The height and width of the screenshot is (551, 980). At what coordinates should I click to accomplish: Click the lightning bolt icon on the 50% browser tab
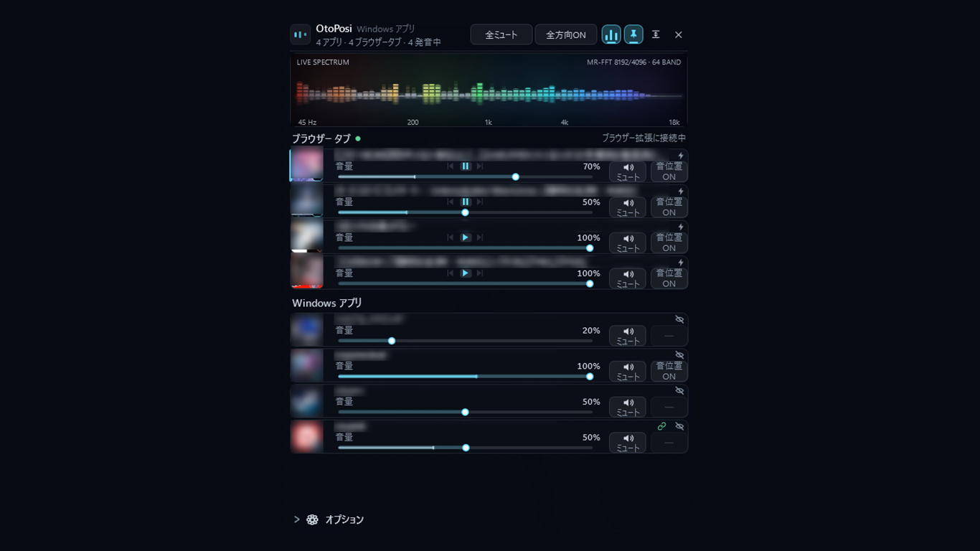coord(681,192)
